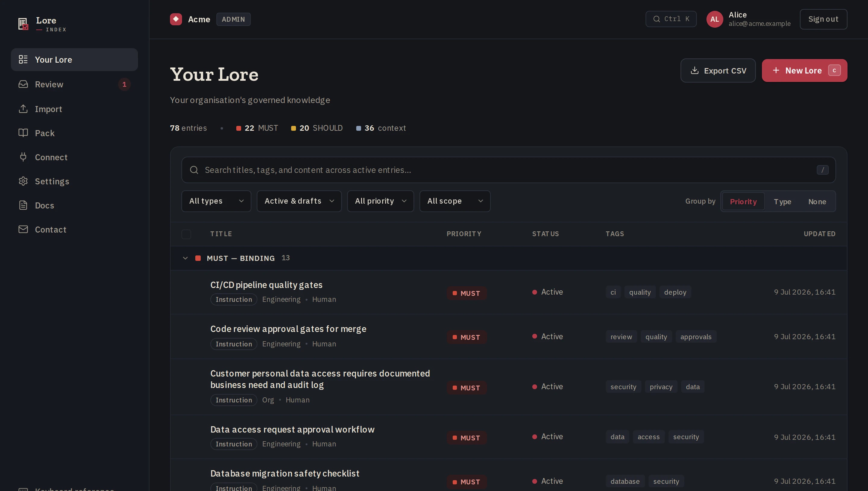Viewport: 868px width, 491px height.
Task: Open Code review approval gates for merge
Action: click(x=288, y=329)
